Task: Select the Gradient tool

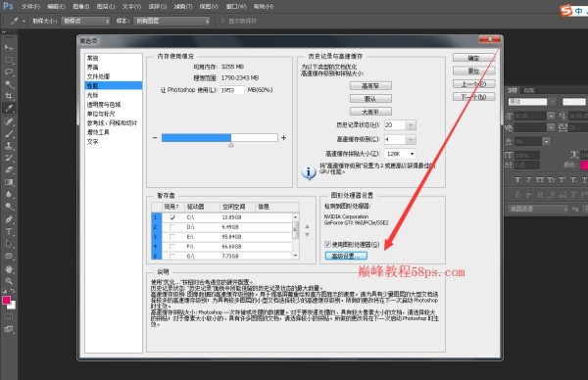Action: click(x=9, y=182)
